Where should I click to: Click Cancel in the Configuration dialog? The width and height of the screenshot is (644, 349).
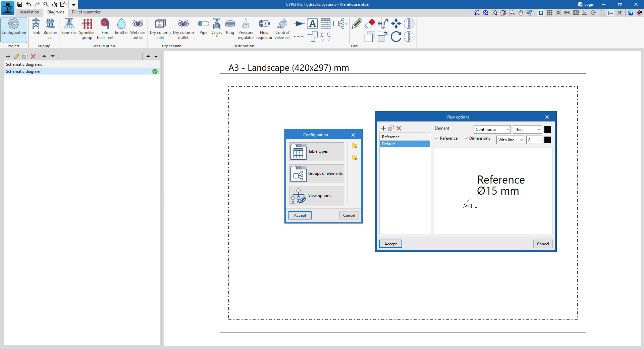349,215
